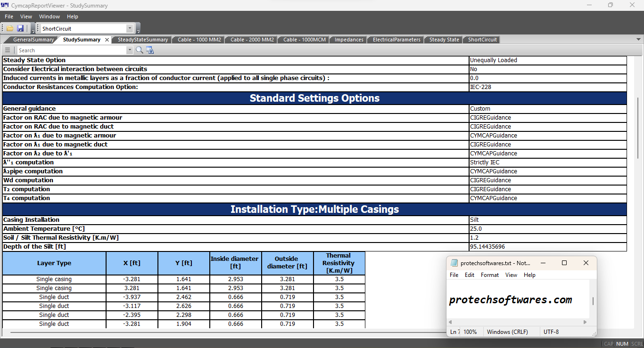Screen dimensions: 644x348
Task: Click Notepad's horizontal scroll left arrow
Action: [x=450, y=322]
